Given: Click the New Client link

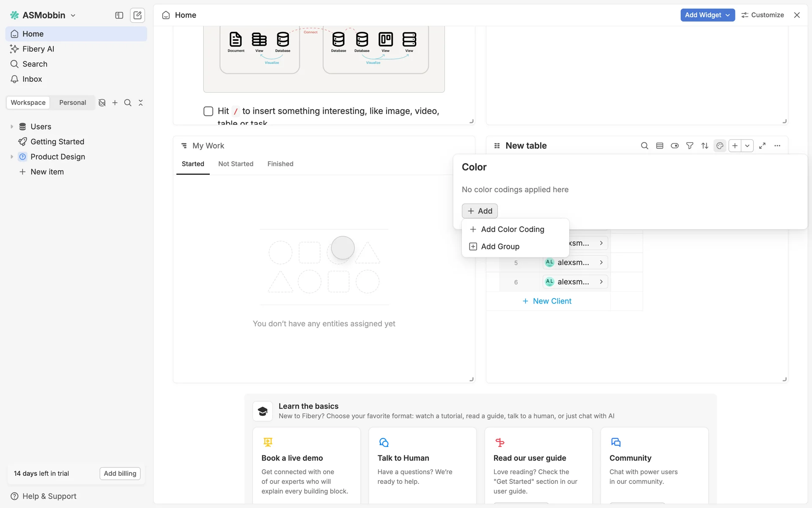Looking at the screenshot, I should (551, 301).
